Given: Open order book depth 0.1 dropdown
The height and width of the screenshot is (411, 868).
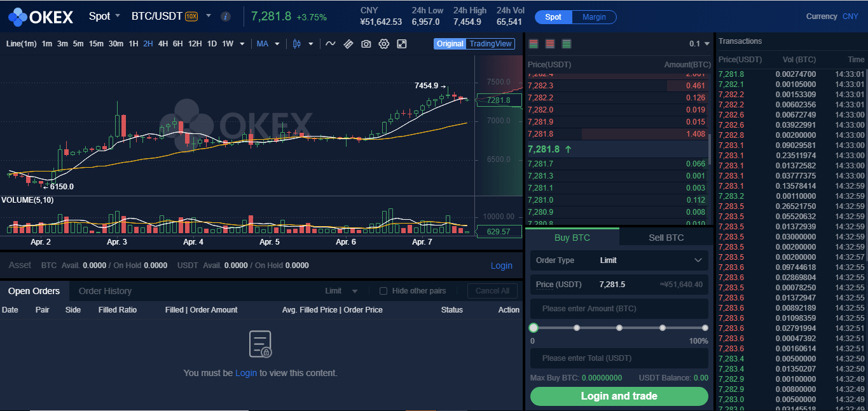Looking at the screenshot, I should pyautogui.click(x=699, y=44).
